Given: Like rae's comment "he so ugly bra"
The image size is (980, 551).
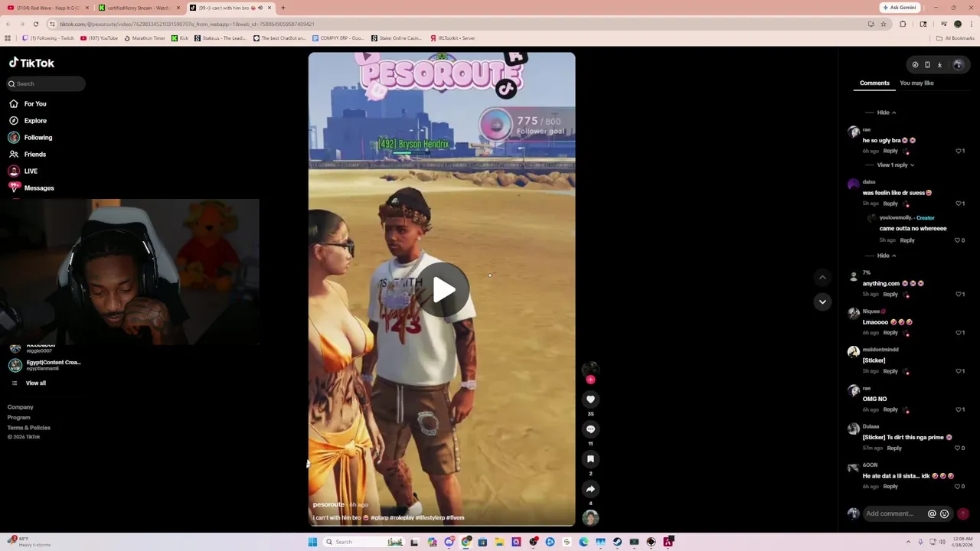Looking at the screenshot, I should [x=959, y=151].
